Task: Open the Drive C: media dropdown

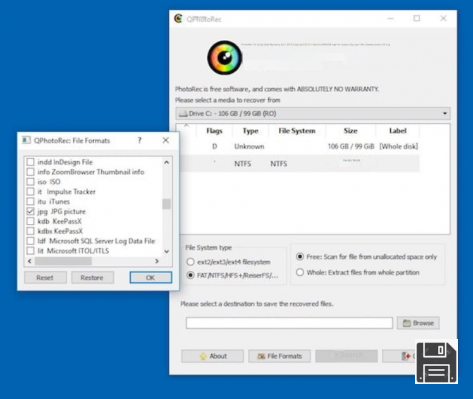Action: [313, 114]
